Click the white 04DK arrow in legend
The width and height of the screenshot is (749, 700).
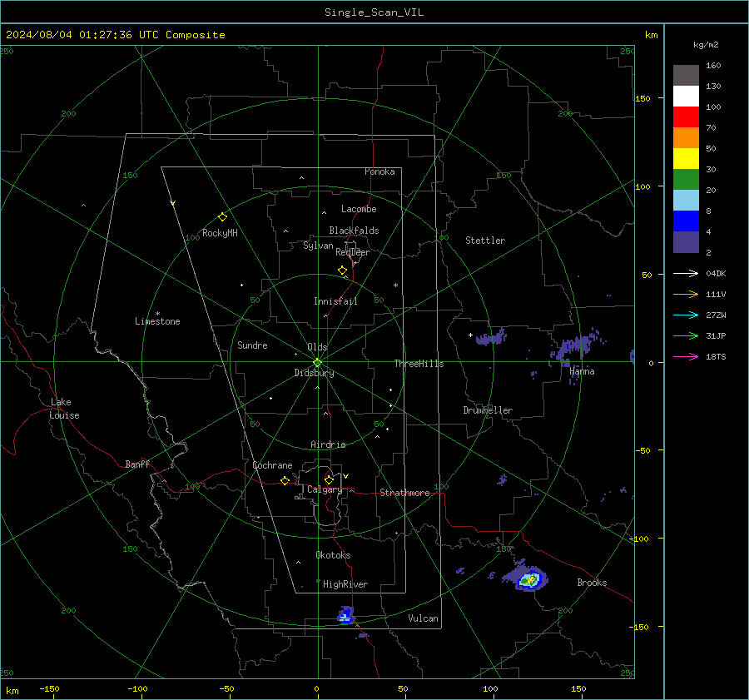[x=686, y=273]
